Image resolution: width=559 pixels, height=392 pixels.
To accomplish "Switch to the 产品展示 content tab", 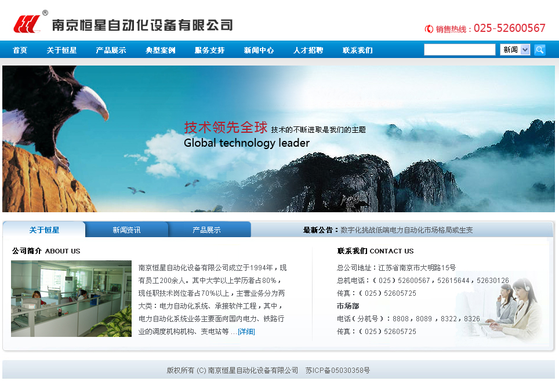I will coord(206,230).
